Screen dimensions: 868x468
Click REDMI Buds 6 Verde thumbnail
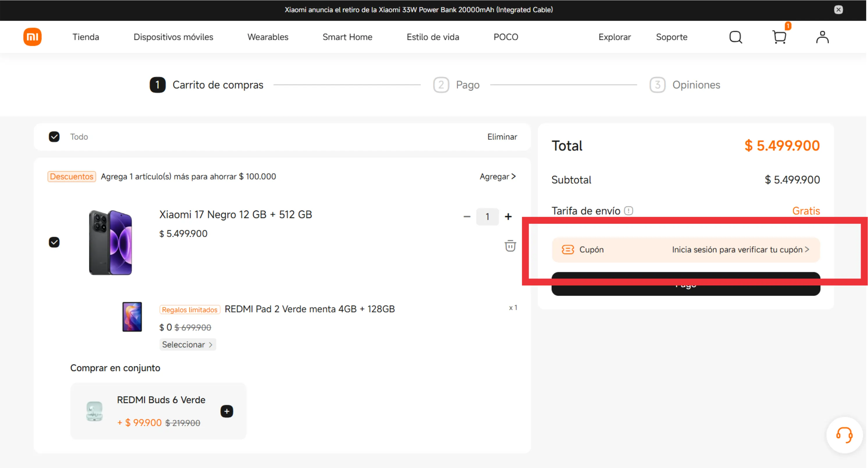pos(94,411)
